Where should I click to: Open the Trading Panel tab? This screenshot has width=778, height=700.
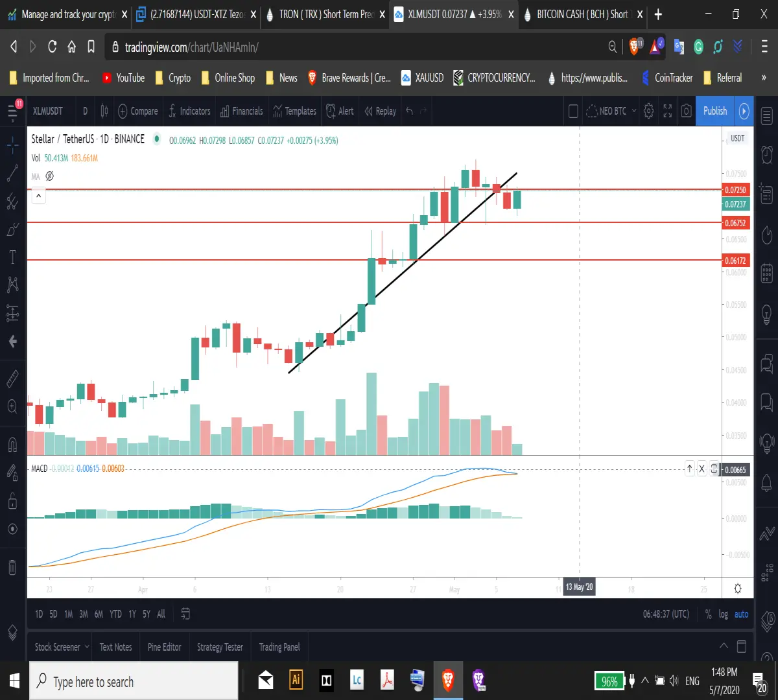click(279, 647)
